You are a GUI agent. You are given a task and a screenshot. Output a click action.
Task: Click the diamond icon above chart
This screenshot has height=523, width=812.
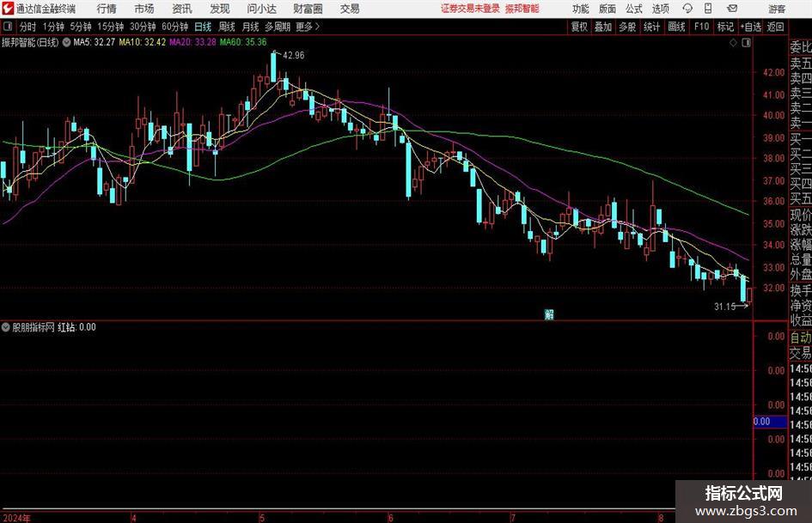tap(733, 43)
